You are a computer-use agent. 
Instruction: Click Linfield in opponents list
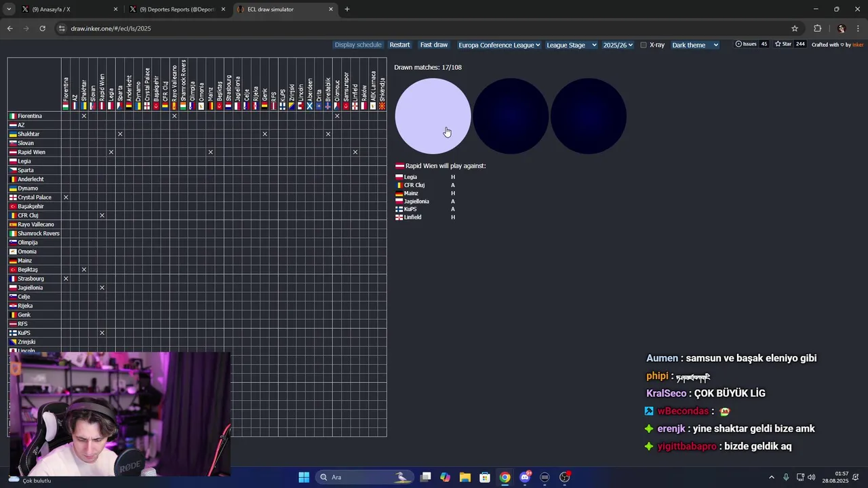point(412,217)
